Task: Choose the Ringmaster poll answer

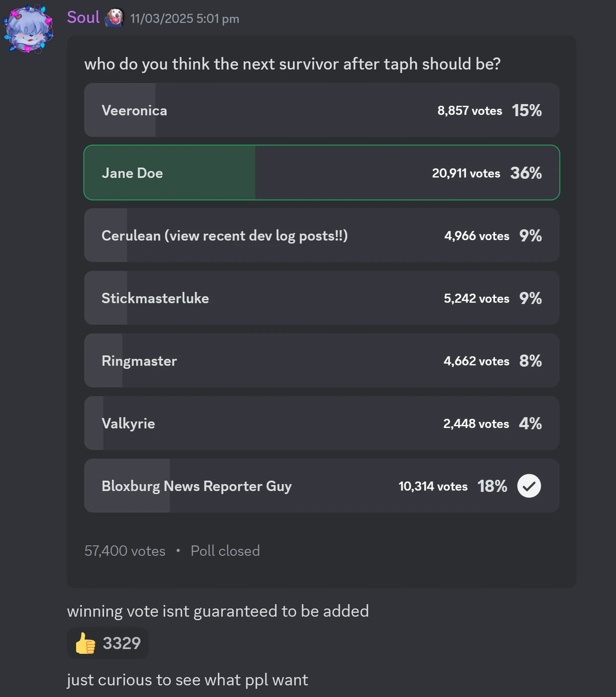Action: tap(321, 360)
